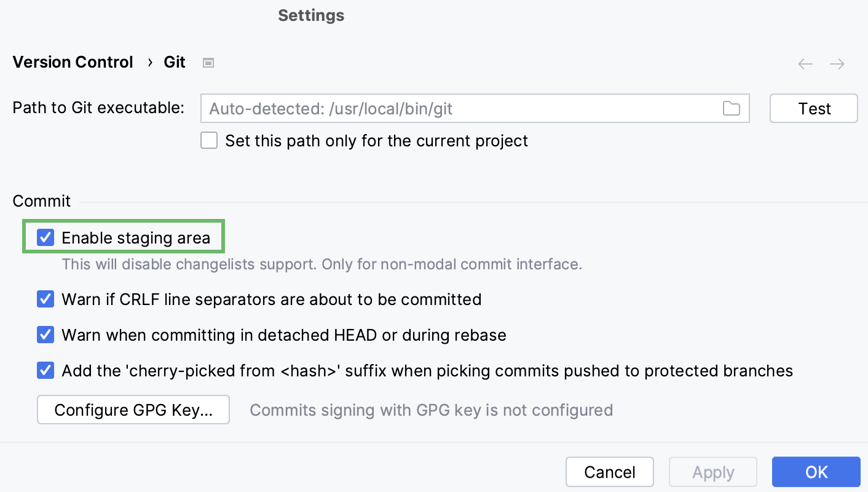The height and width of the screenshot is (492, 868).
Task: Click the Commit section header
Action: click(x=42, y=201)
